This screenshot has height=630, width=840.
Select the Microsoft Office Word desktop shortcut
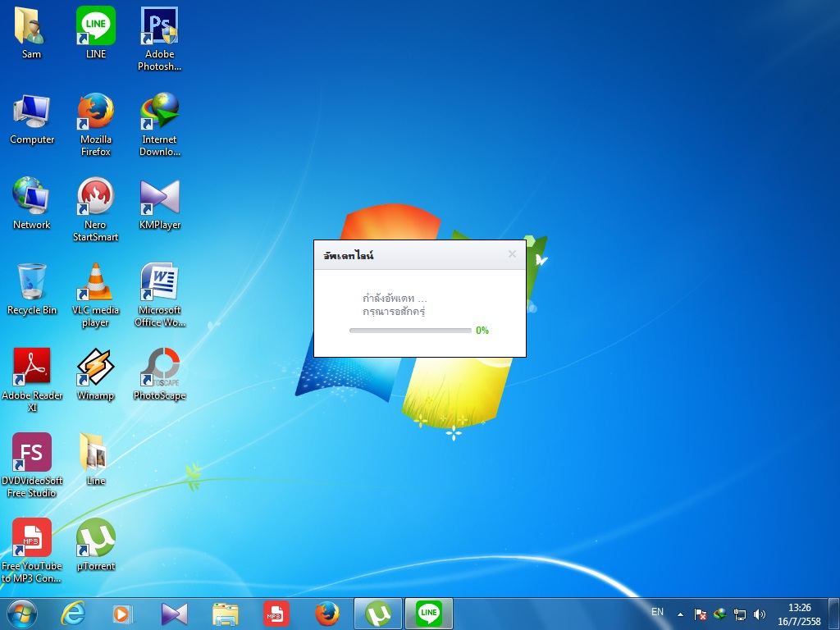pos(160,294)
